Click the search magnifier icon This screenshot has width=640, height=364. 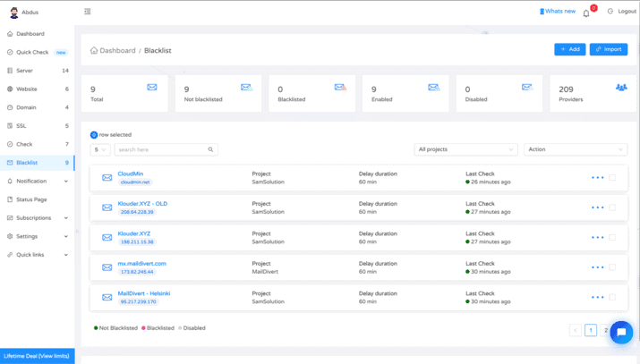[211, 150]
